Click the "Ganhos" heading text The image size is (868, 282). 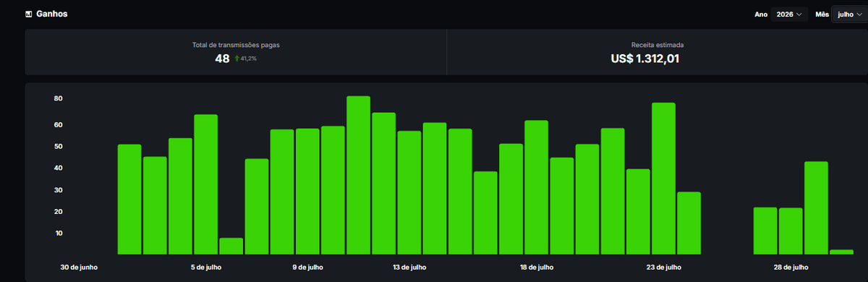click(x=51, y=14)
